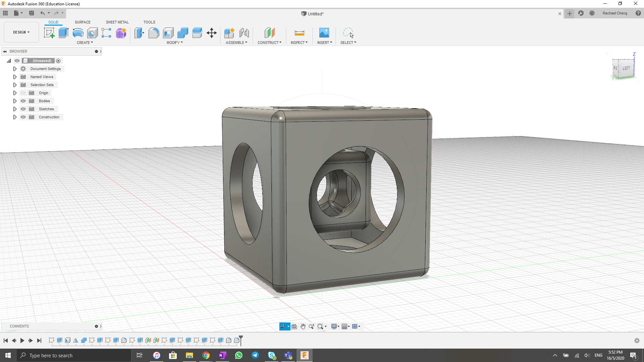
Task: Open the SELECT menu
Action: 348,43
